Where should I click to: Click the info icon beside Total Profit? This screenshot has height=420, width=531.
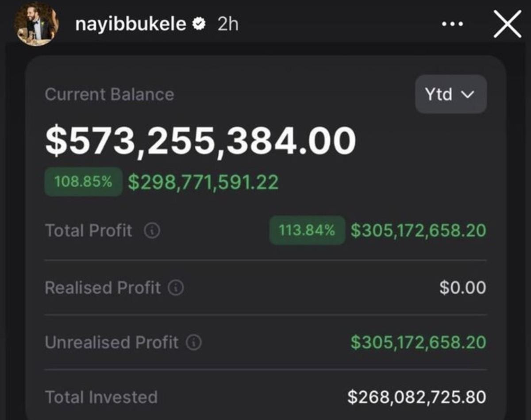pos(152,231)
